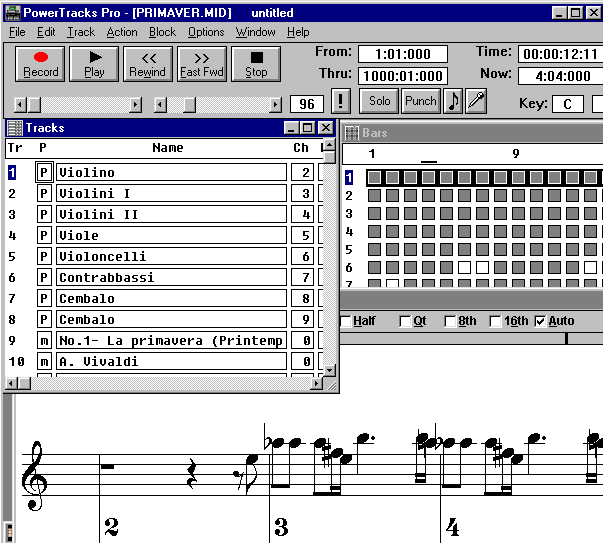Open the Action menu

click(x=122, y=32)
